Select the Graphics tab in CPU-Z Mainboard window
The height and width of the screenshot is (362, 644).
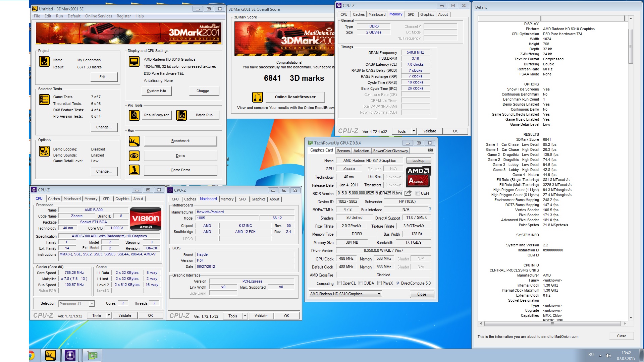(x=258, y=199)
